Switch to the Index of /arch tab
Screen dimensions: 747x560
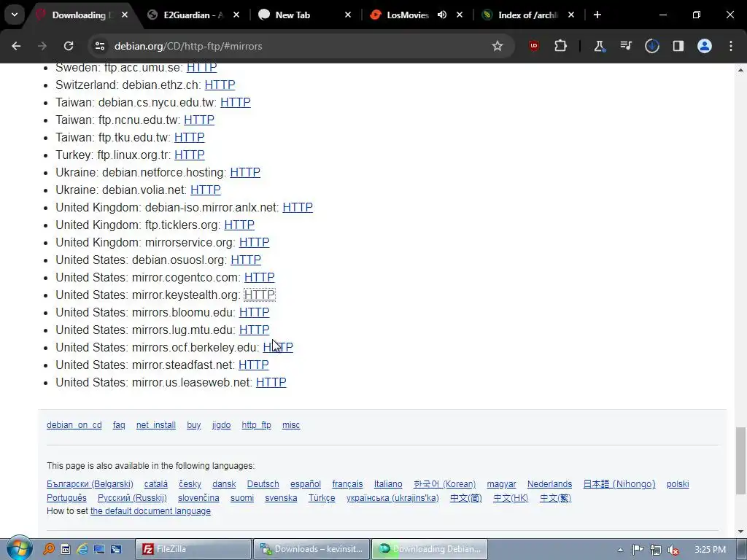click(527, 15)
